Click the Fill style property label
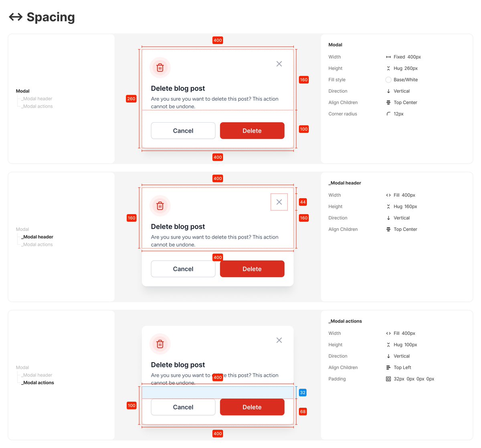This screenshot has width=481, height=448. tap(337, 80)
